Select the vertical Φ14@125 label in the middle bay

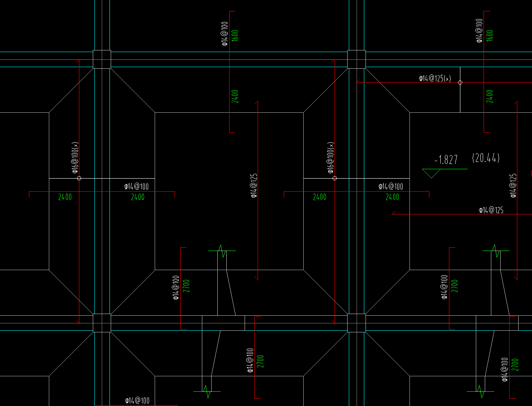254,186
